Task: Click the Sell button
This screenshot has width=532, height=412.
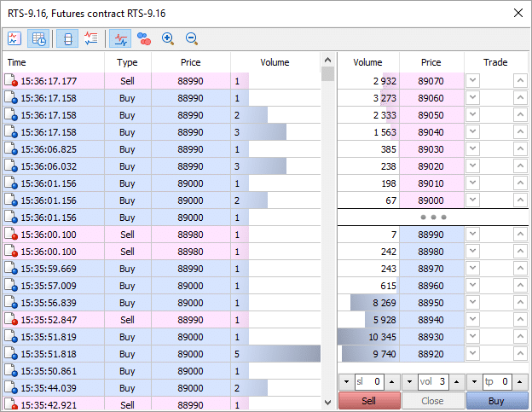Action: [x=368, y=400]
